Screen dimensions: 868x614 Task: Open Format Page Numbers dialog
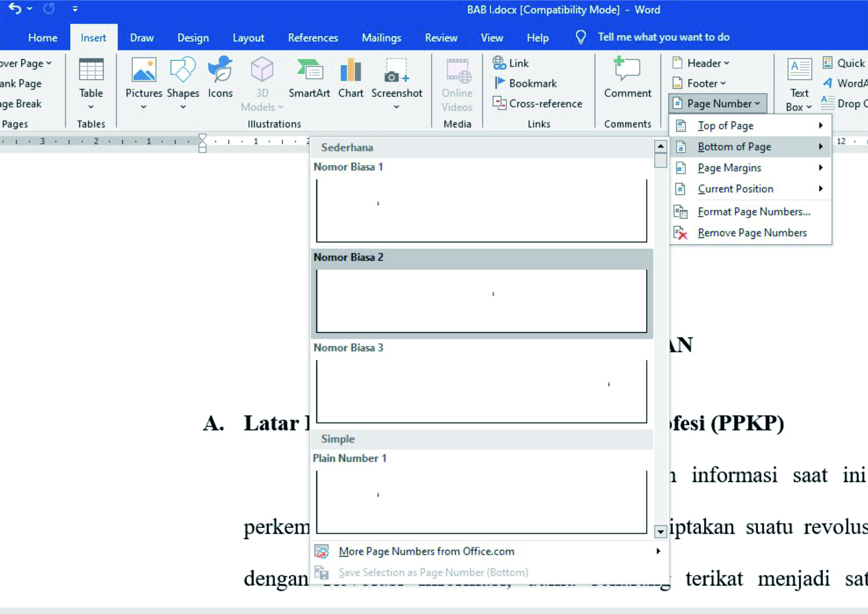(753, 212)
